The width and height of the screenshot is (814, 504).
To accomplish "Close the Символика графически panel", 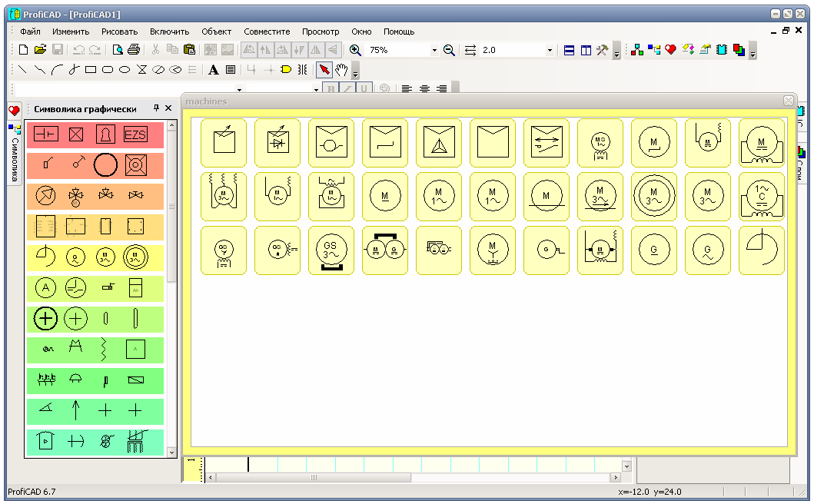I will click(x=168, y=108).
